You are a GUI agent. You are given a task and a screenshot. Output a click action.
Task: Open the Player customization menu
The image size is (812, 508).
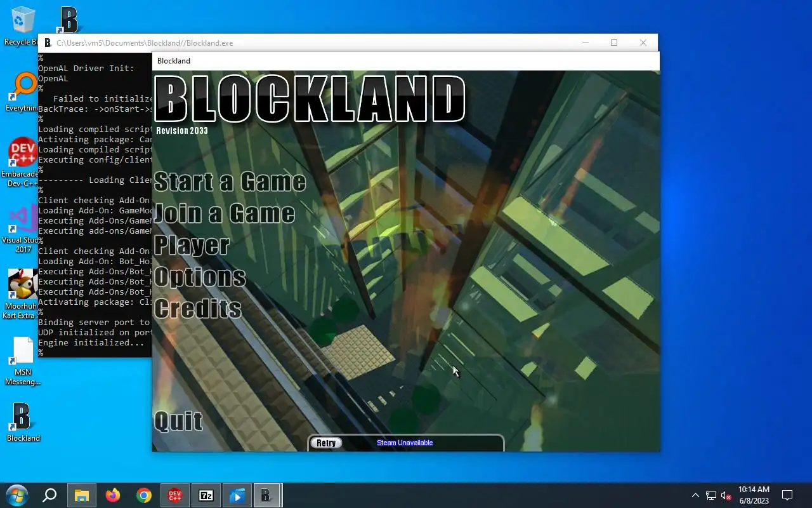tap(192, 245)
